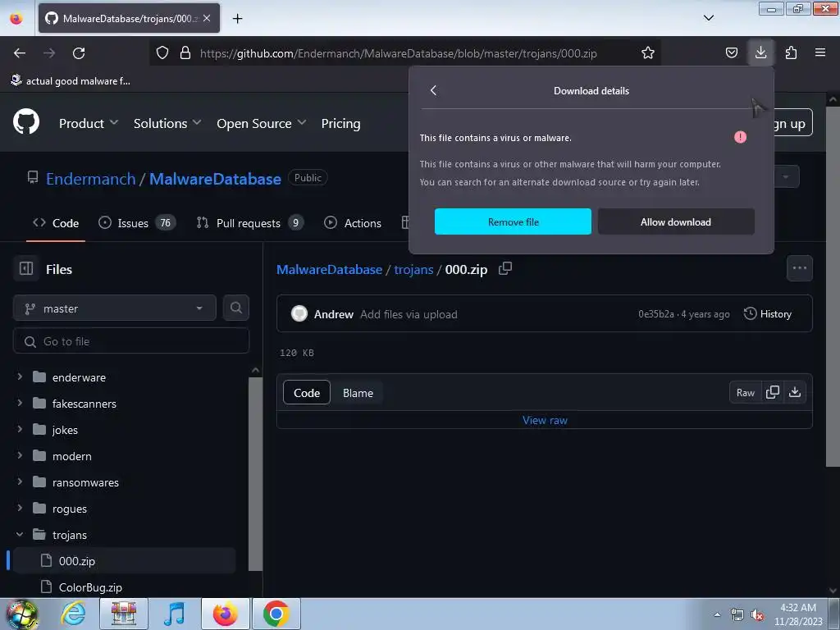The height and width of the screenshot is (630, 840).
Task: Bookmark this page with the star icon
Action: tap(648, 52)
